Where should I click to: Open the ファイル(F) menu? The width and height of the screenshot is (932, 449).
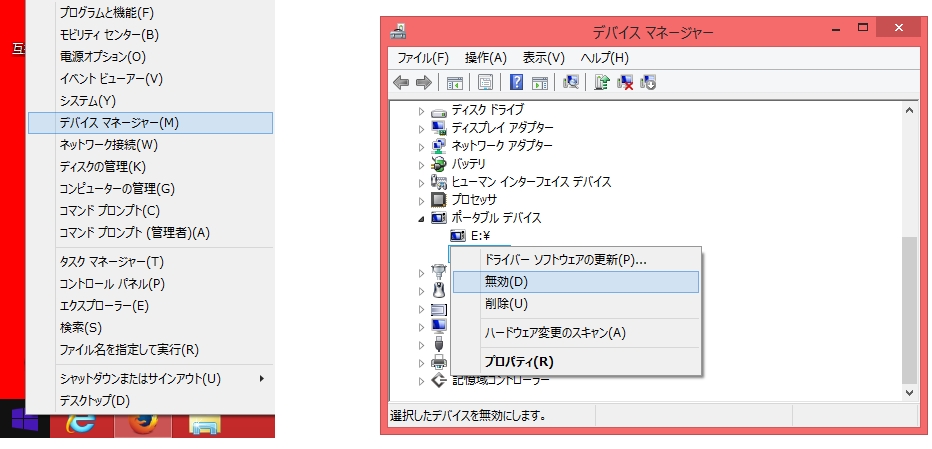tap(423, 58)
